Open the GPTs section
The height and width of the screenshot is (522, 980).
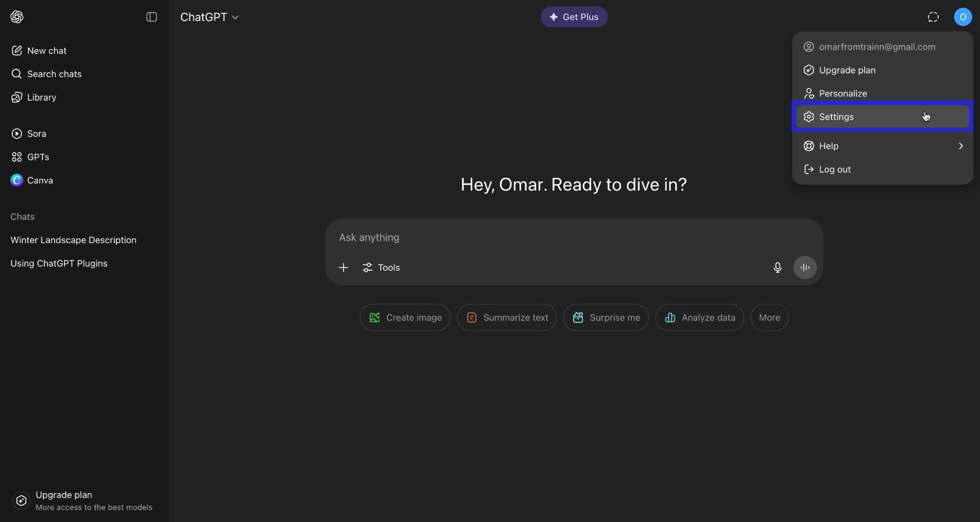(x=37, y=157)
